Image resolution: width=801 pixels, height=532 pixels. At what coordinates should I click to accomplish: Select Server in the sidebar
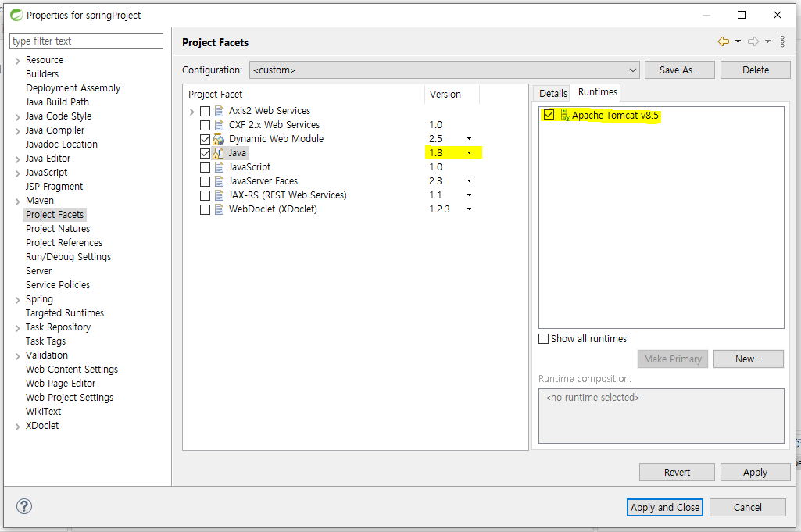(39, 270)
